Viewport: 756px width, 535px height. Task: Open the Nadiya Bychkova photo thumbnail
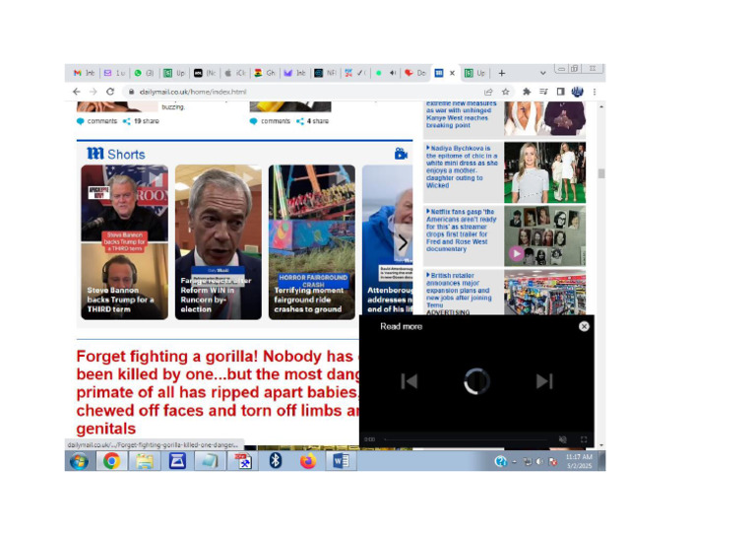click(544, 172)
